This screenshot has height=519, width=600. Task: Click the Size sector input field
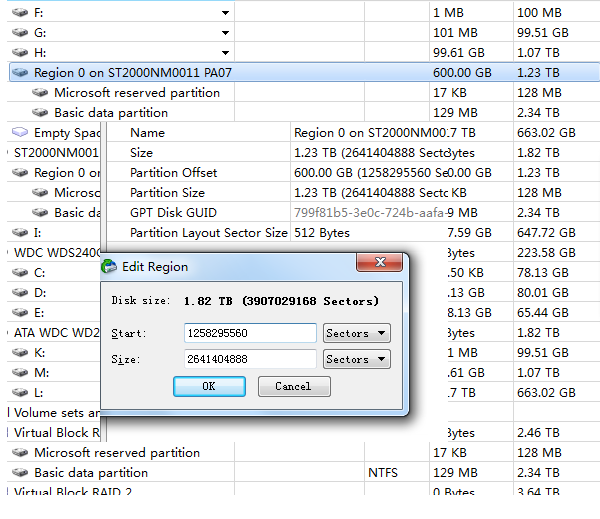pos(250,359)
